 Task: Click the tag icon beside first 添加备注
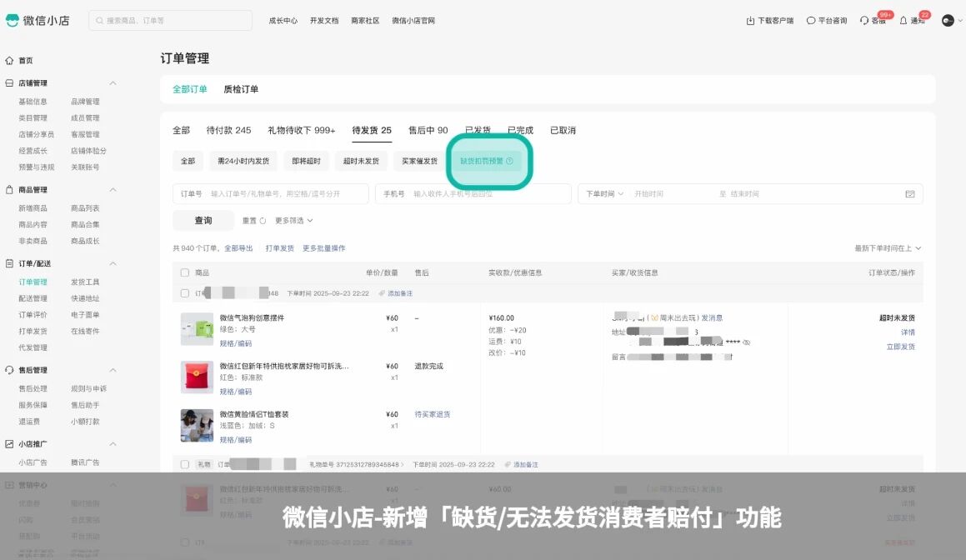382,293
